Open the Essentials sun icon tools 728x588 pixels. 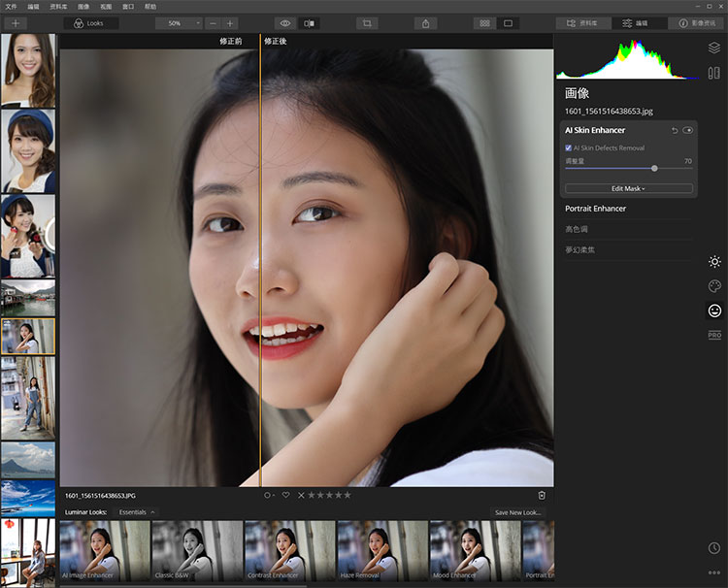tap(714, 261)
